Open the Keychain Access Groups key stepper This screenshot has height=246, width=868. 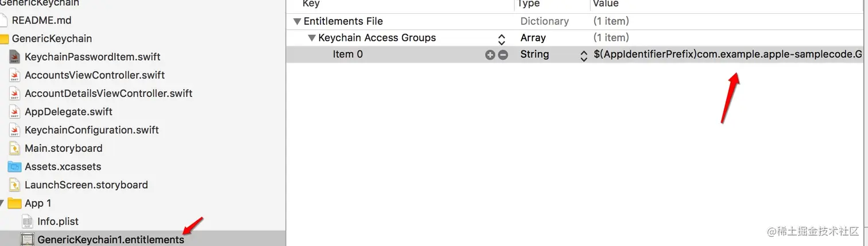pos(501,38)
